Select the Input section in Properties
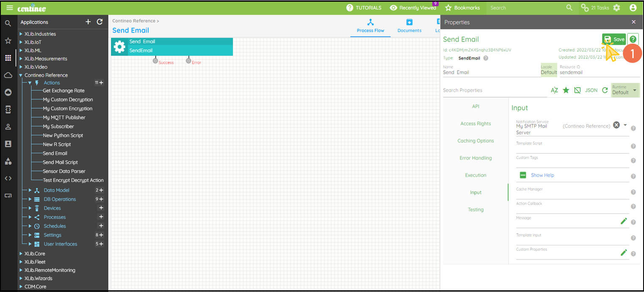 click(x=476, y=192)
